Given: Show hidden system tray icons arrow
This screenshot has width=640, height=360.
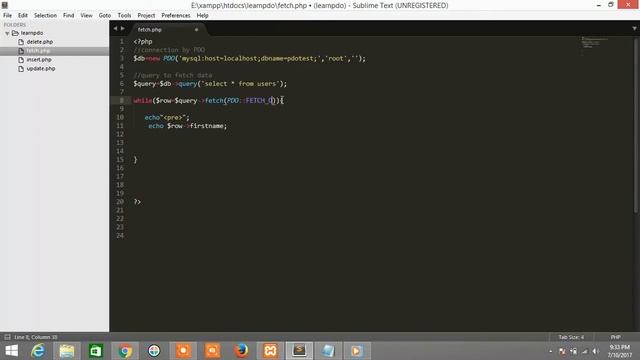Looking at the screenshot, I should [x=551, y=351].
